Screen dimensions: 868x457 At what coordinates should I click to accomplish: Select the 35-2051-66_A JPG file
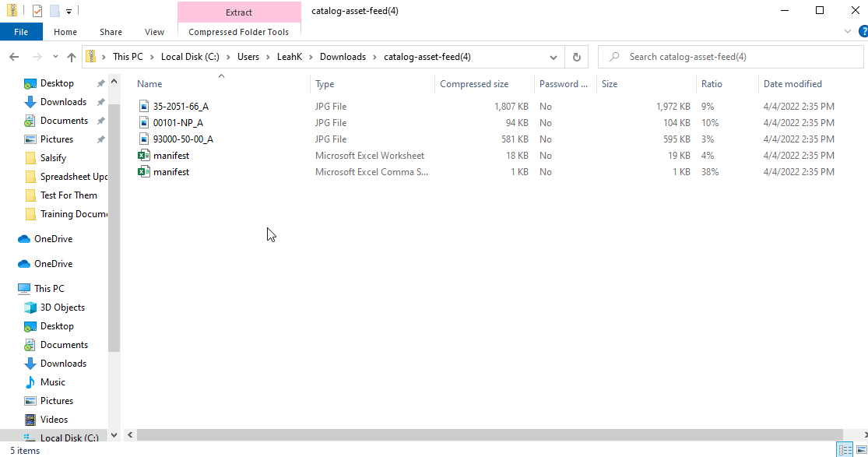181,107
